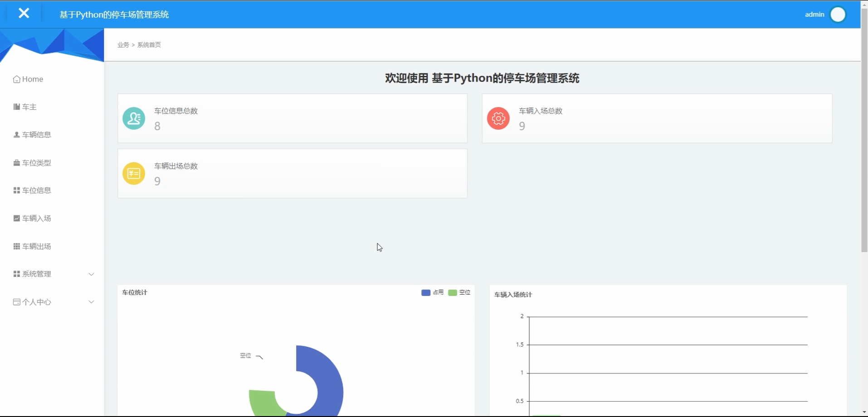Click scrollbar down arrow
Image resolution: width=868 pixels, height=417 pixels.
[864, 412]
